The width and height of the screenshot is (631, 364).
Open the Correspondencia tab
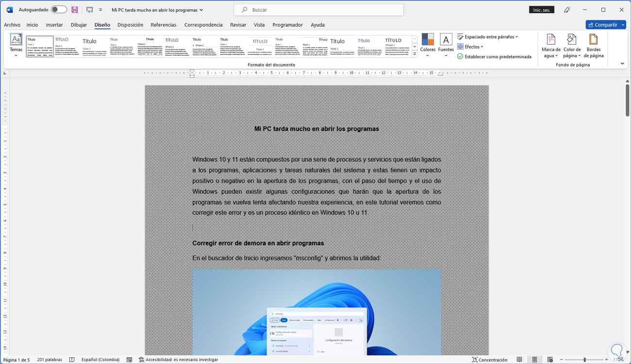(203, 25)
